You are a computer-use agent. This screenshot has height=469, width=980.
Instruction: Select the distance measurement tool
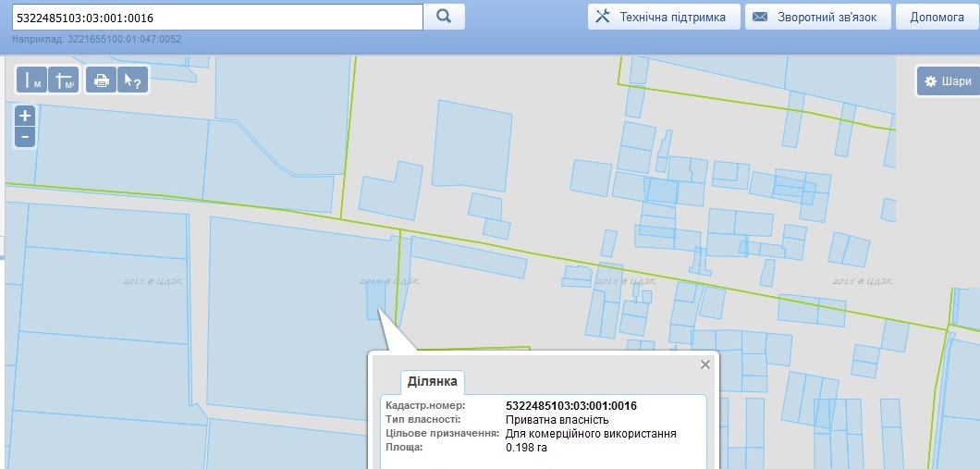pos(31,80)
